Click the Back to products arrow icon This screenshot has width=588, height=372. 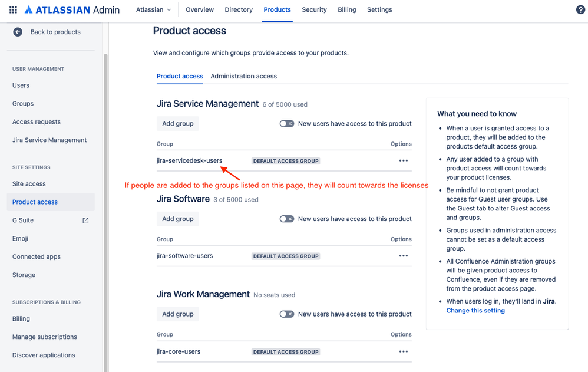point(18,32)
